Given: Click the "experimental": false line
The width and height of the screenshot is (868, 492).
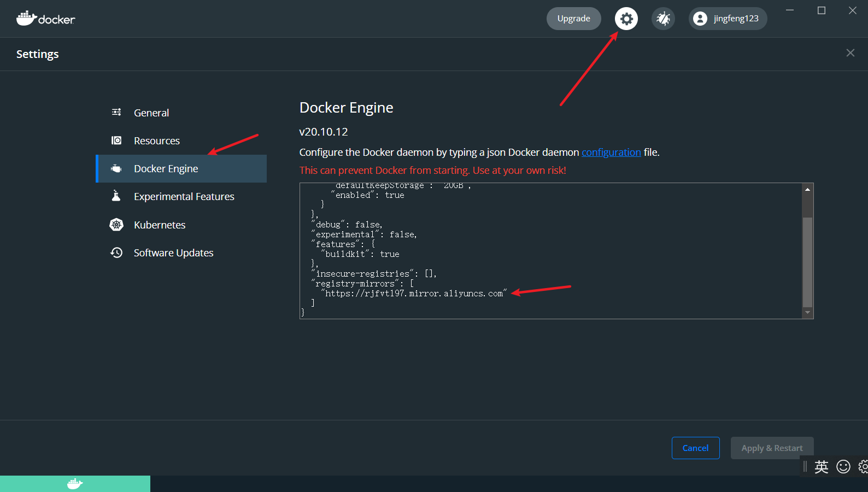Looking at the screenshot, I should (x=364, y=235).
